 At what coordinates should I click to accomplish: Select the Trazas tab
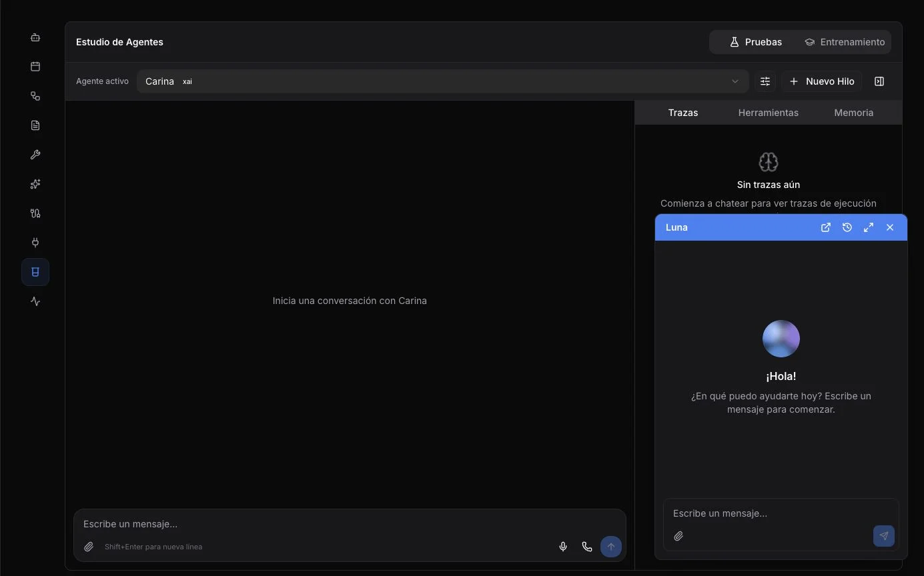pos(683,113)
